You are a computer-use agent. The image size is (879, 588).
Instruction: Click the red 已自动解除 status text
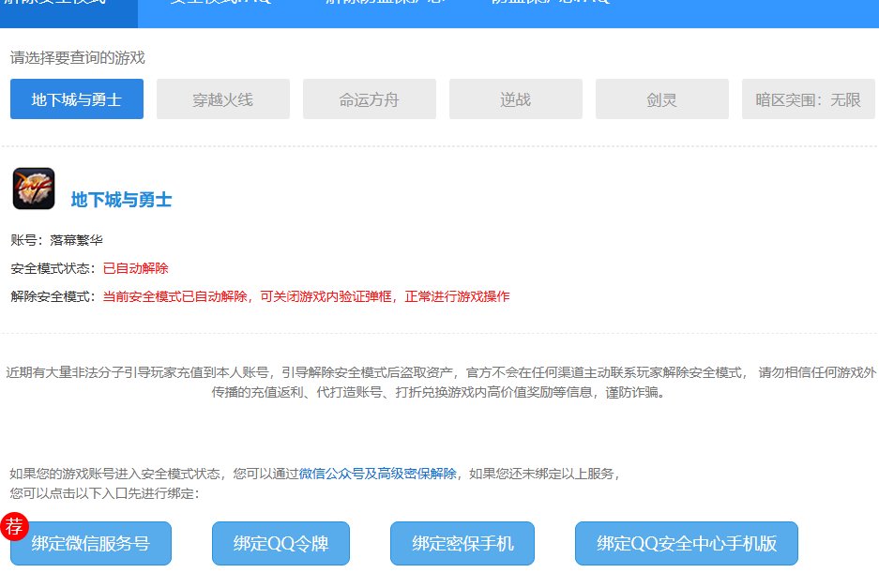point(136,268)
